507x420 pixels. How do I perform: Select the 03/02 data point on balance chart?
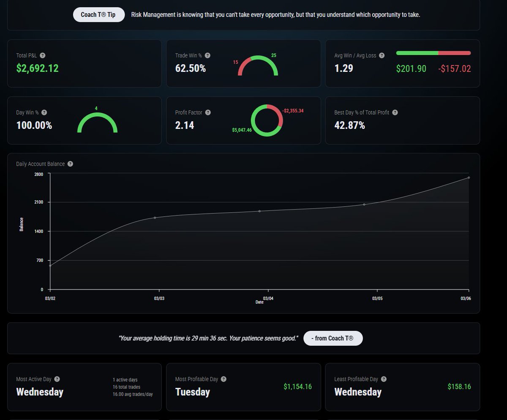[x=50, y=265]
